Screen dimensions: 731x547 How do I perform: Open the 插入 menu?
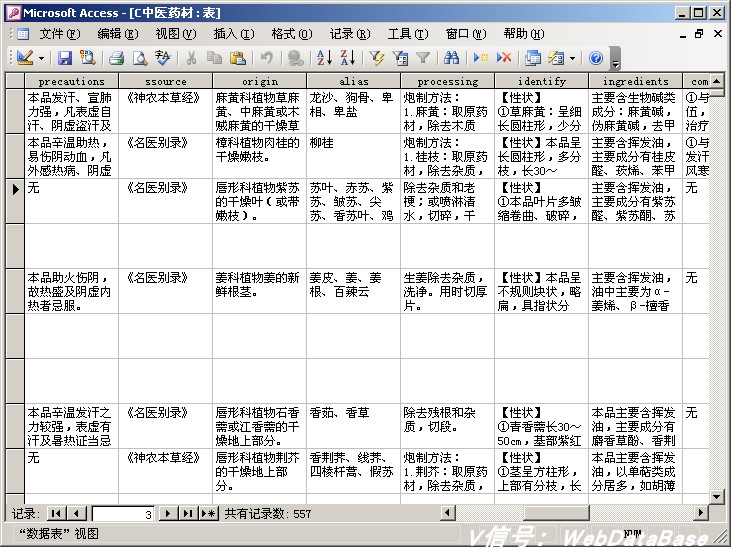click(234, 34)
